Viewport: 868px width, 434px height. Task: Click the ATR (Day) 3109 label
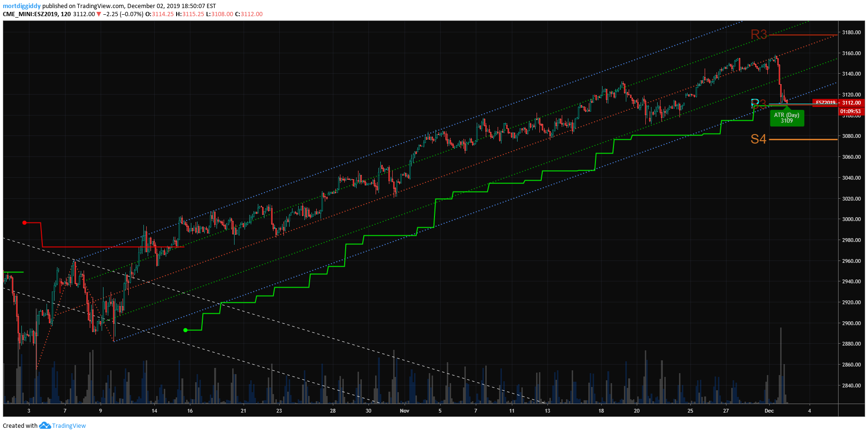[787, 118]
